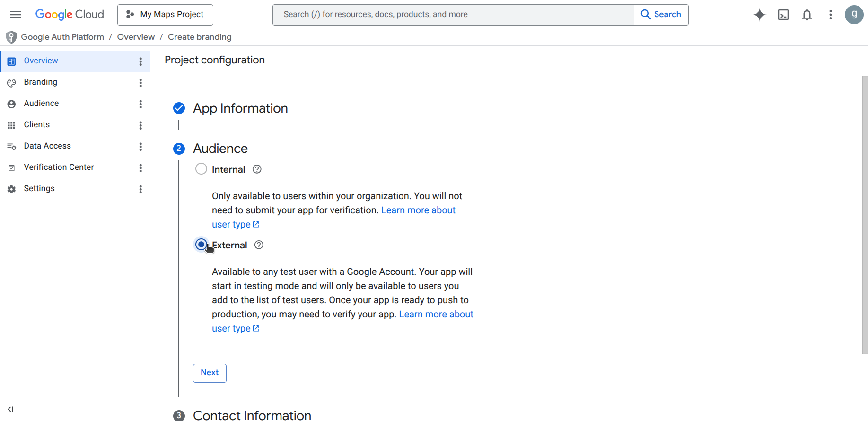Click the Google Cloud logo
Viewport: 868px width, 421px height.
70,15
